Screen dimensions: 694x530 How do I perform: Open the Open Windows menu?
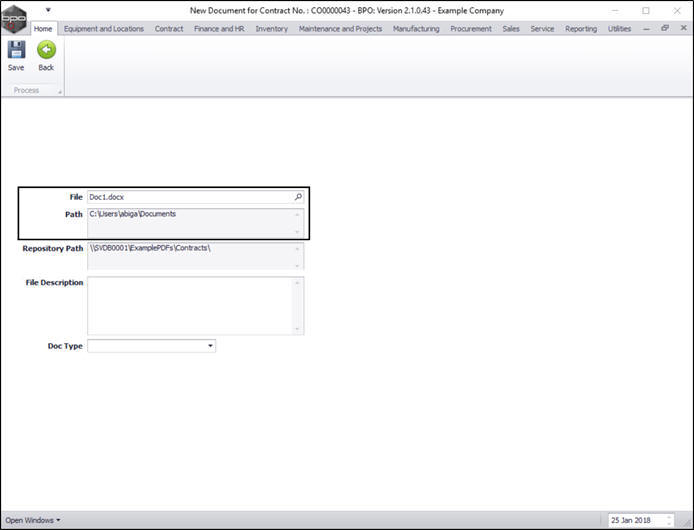coord(33,520)
